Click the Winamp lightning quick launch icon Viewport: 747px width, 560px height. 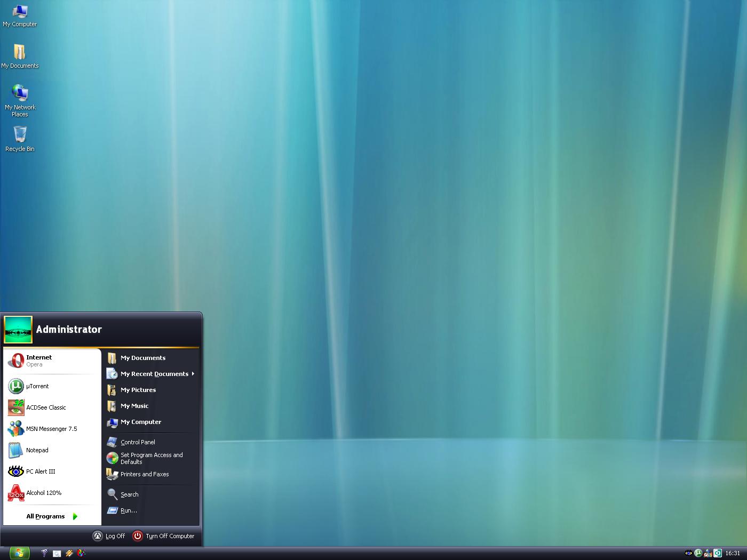tap(69, 554)
